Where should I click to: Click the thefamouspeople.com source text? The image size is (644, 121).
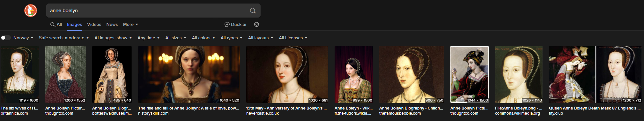point(400,113)
